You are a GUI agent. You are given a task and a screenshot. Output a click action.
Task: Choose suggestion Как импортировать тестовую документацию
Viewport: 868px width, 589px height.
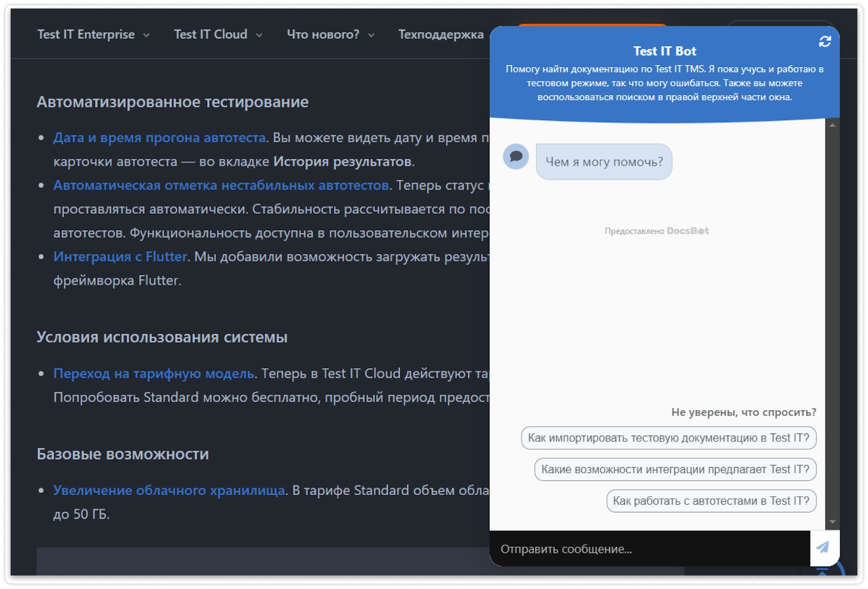669,438
